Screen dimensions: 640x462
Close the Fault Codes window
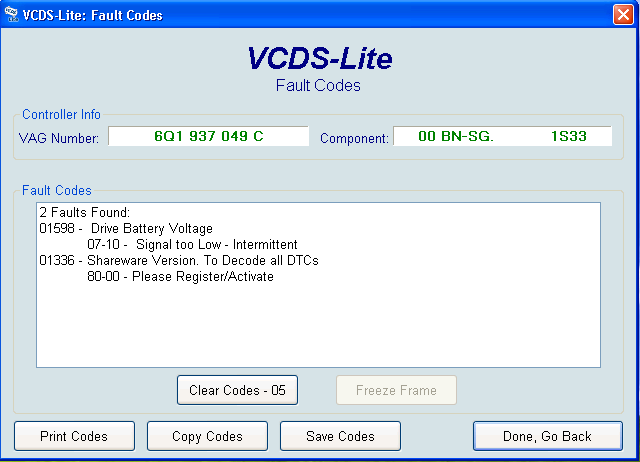(623, 15)
